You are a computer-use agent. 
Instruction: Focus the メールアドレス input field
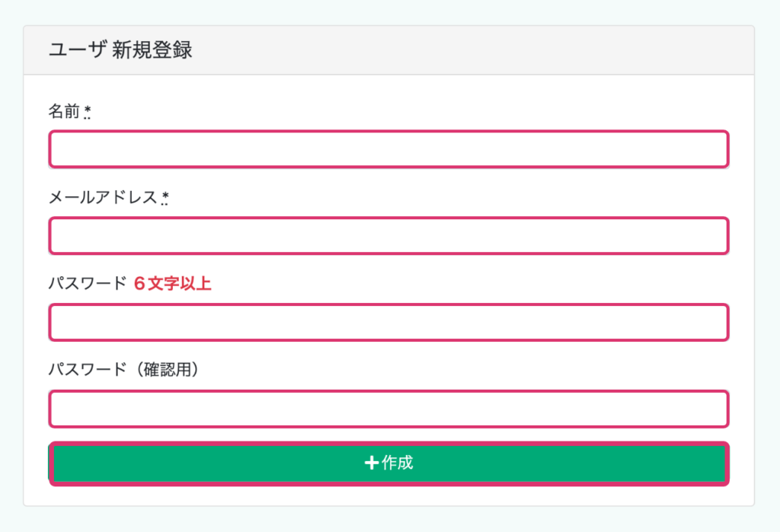pyautogui.click(x=388, y=236)
